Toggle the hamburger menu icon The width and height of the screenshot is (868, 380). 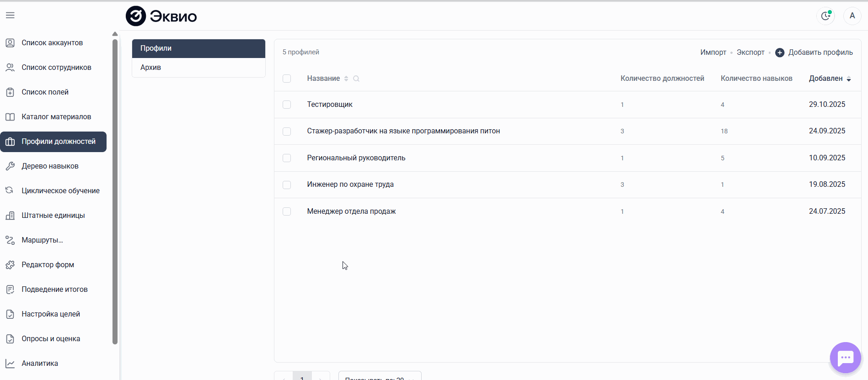pos(10,16)
